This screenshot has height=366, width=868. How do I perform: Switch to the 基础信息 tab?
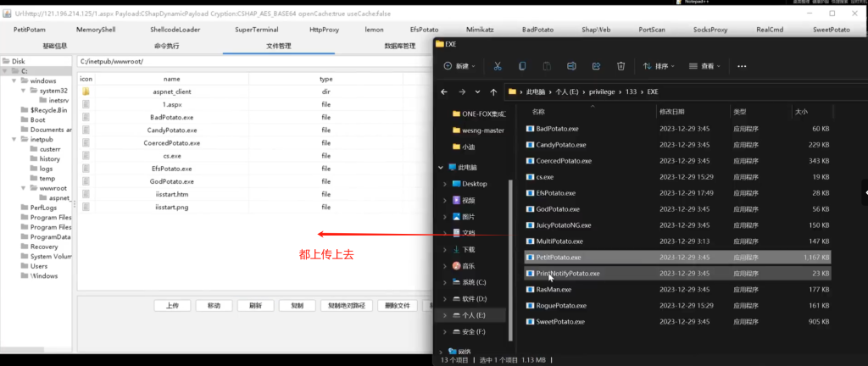coord(55,46)
